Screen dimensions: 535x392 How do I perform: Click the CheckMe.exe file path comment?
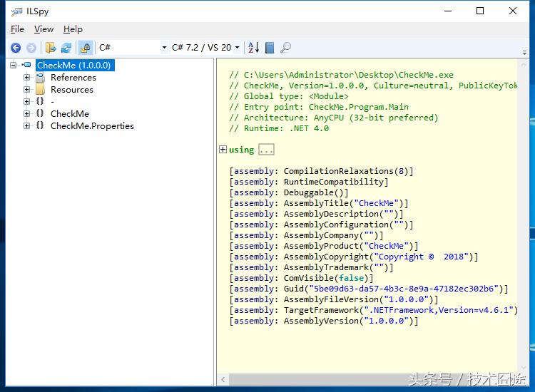(342, 75)
